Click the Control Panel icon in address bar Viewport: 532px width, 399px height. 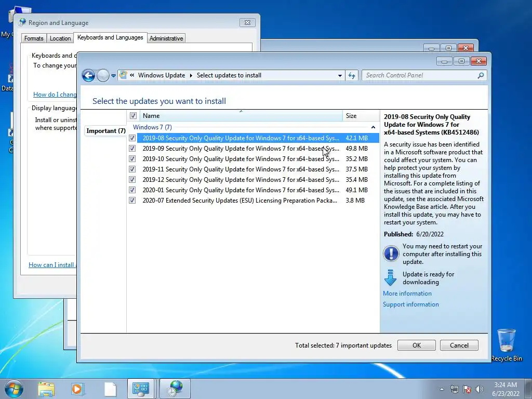[123, 75]
